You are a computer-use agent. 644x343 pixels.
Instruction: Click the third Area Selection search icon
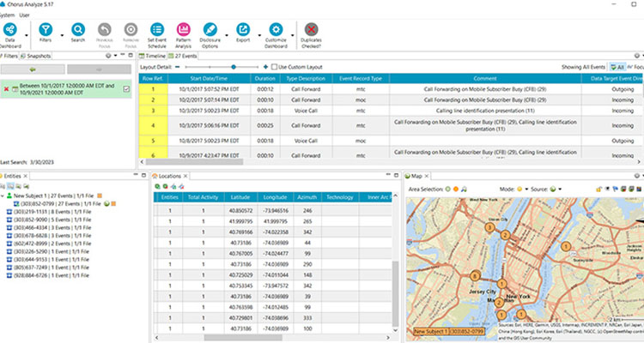point(464,190)
